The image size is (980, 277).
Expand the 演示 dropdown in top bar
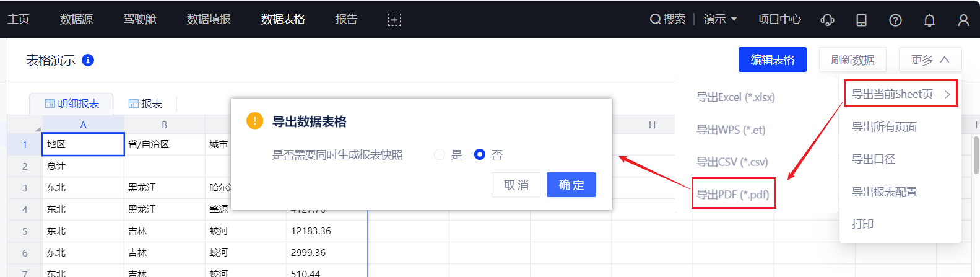[721, 19]
